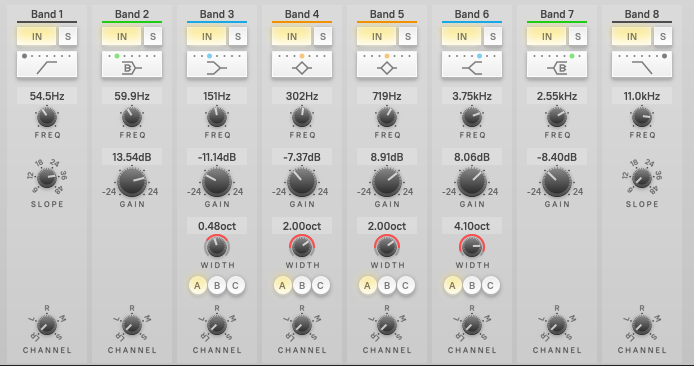
Task: Choose Band 3 filter type icon
Action: [217, 65]
